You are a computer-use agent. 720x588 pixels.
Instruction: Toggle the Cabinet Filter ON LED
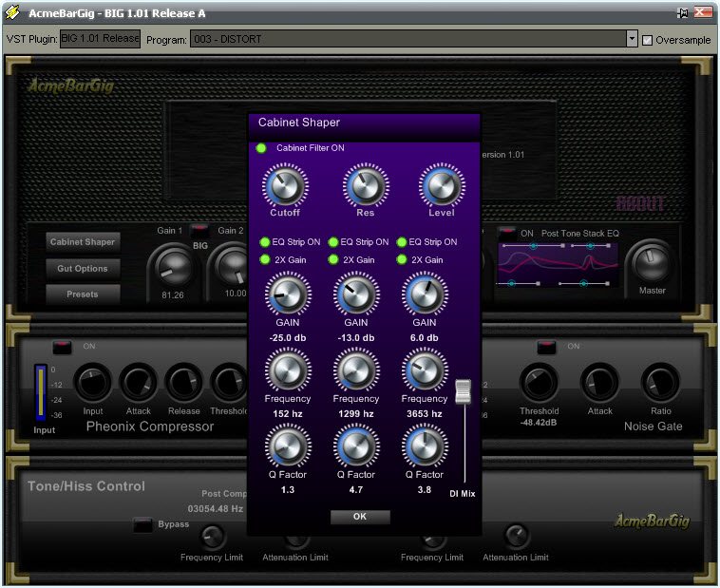261,148
